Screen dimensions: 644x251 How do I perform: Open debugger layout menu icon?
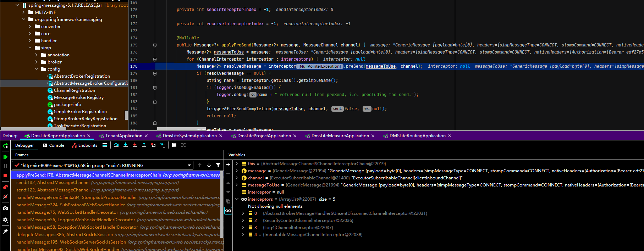[x=105, y=145]
